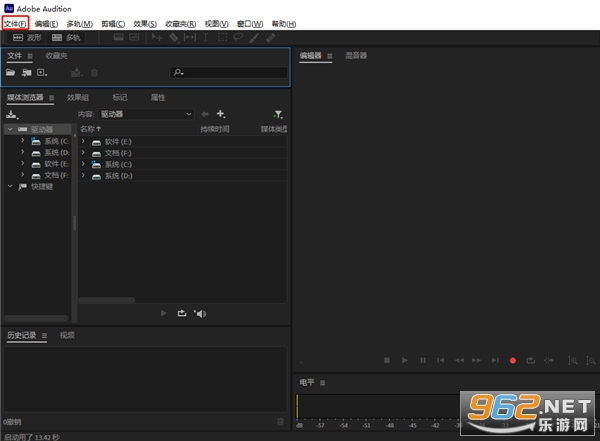Select the Marquee Selection tool
Image resolution: width=600 pixels, height=441 pixels.
[x=222, y=37]
